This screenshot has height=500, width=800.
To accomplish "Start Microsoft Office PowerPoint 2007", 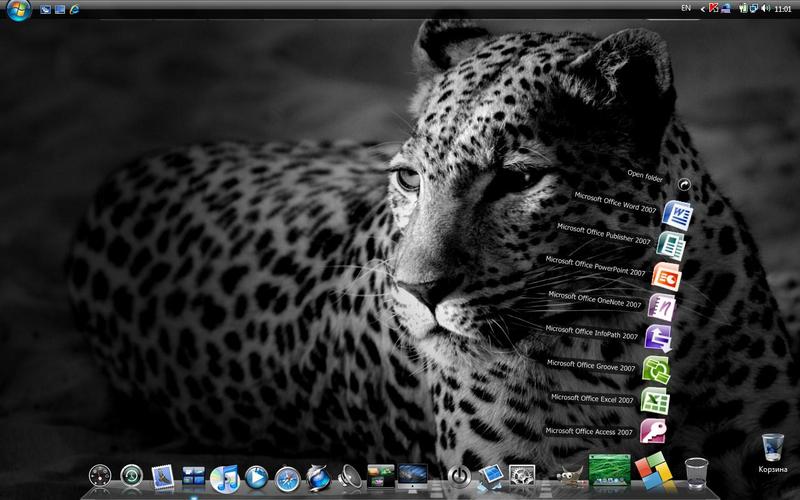I will (665, 275).
